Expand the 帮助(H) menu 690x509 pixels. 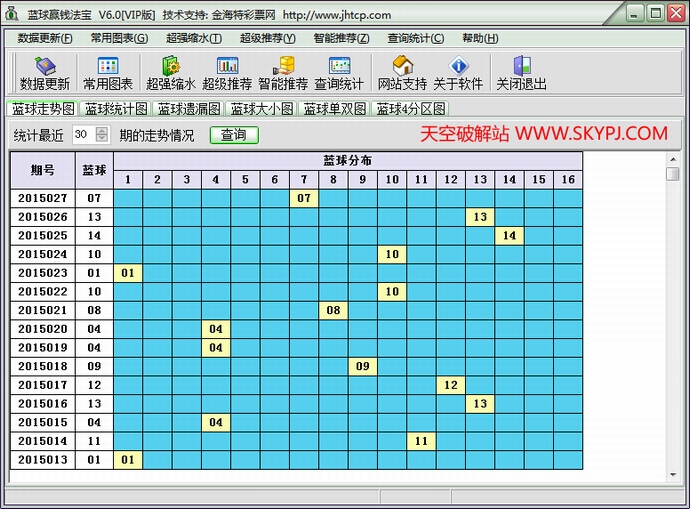[x=480, y=38]
